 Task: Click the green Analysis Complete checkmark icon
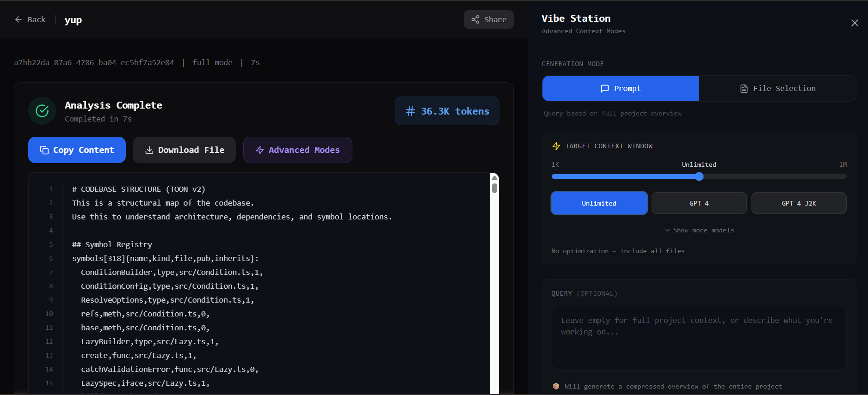pos(42,111)
